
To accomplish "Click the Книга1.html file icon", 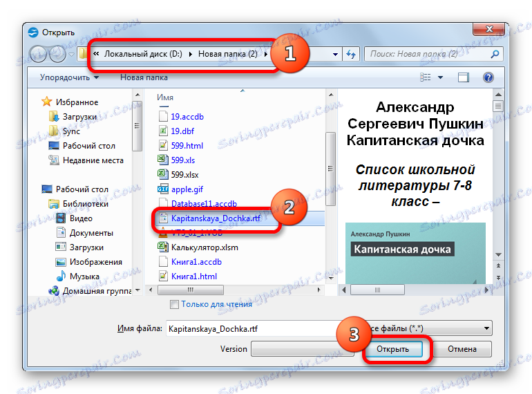I will [x=163, y=276].
